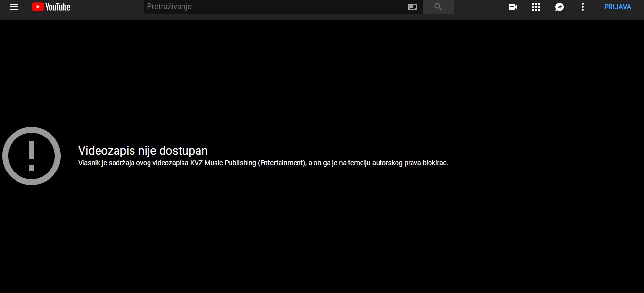
Task: Open the YouTube apps grid
Action: (536, 7)
